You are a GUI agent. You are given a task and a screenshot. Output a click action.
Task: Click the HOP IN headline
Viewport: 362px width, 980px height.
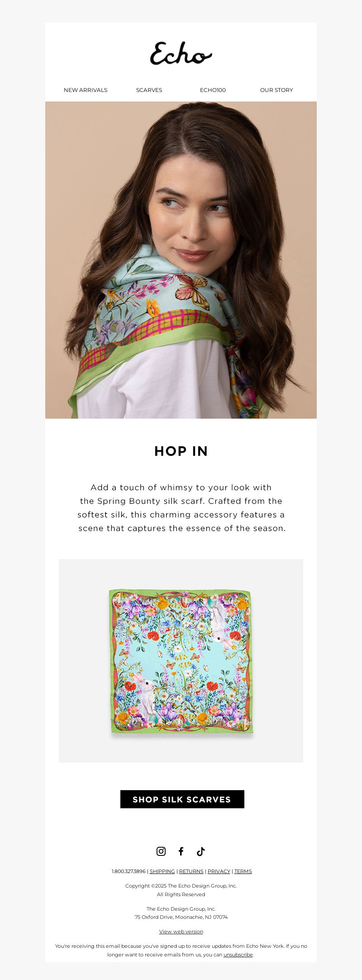point(181,451)
